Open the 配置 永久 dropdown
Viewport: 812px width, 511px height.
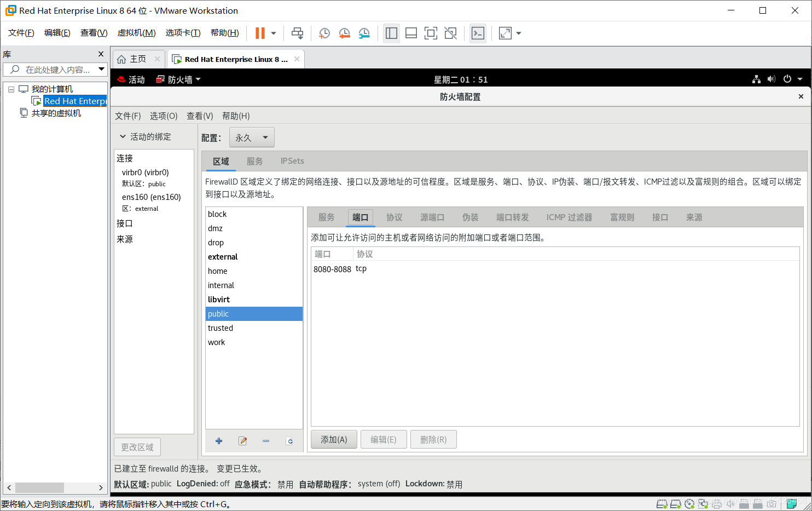pyautogui.click(x=252, y=137)
